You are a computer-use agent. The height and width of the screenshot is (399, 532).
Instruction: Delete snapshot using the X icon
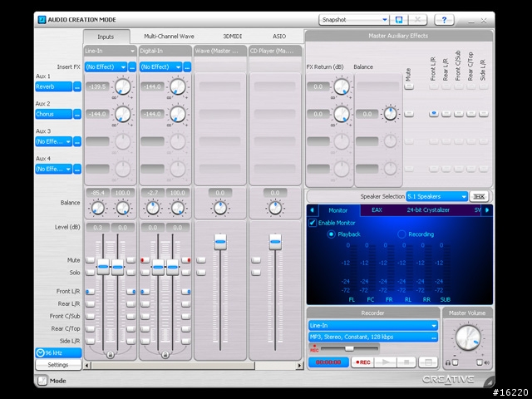pyautogui.click(x=417, y=20)
